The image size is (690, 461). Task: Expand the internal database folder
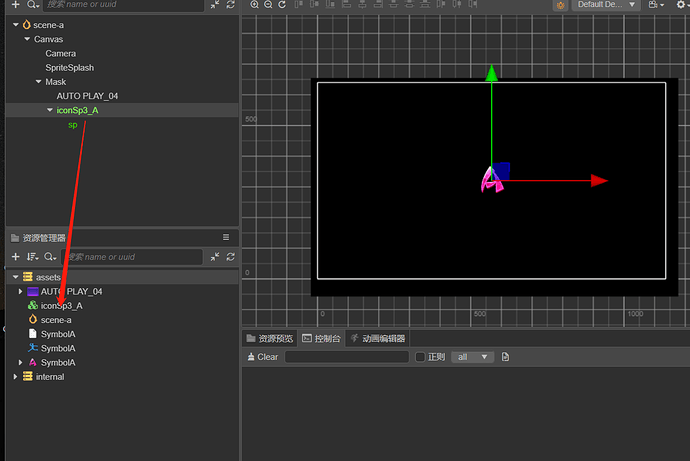click(x=15, y=377)
